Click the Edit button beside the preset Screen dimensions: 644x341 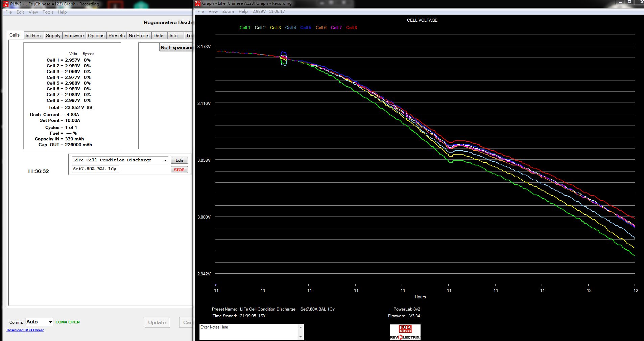(x=179, y=160)
